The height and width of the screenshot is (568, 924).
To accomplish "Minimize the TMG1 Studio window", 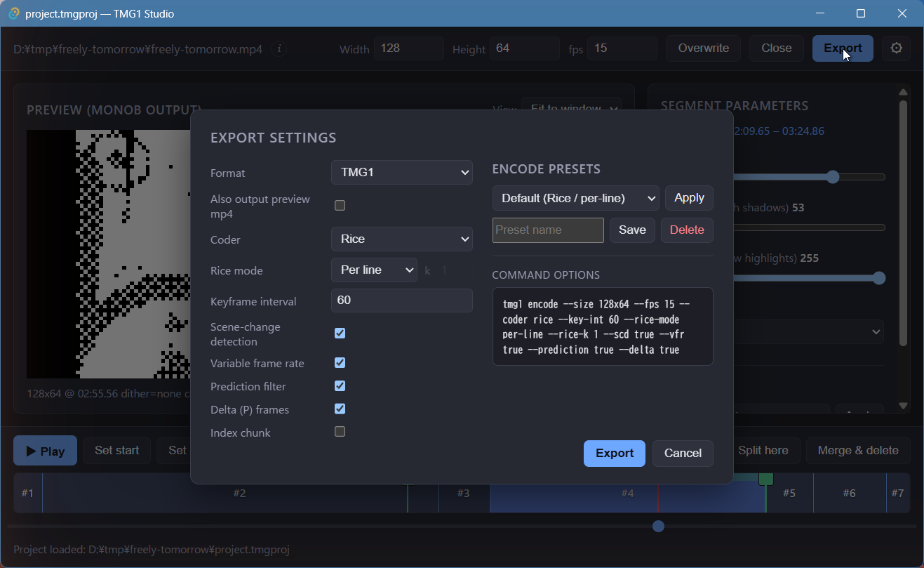I will pyautogui.click(x=819, y=13).
